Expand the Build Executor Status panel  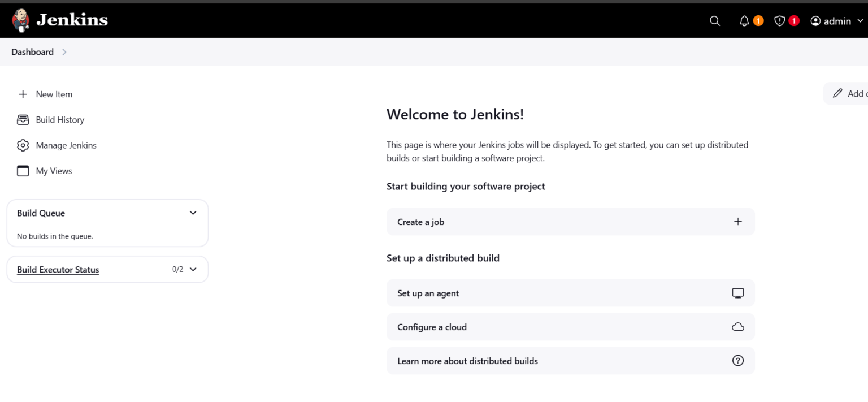click(194, 270)
